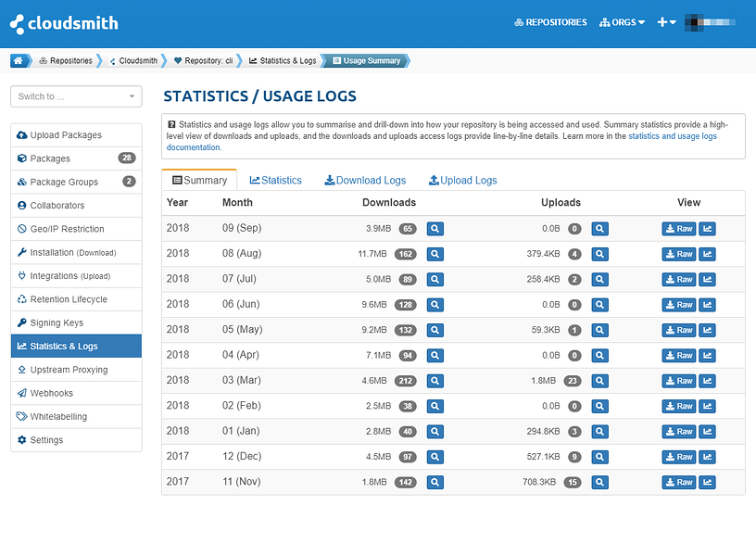Open Package Groups in sidebar

(76, 182)
